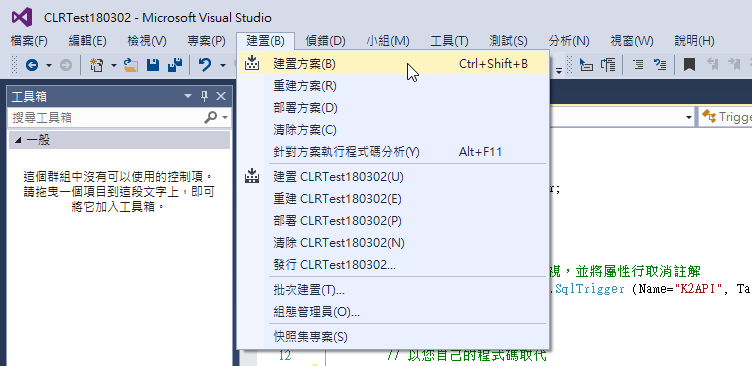Click the Save floppy disk icon
Image resolution: width=752 pixels, height=366 pixels.
pos(153,64)
